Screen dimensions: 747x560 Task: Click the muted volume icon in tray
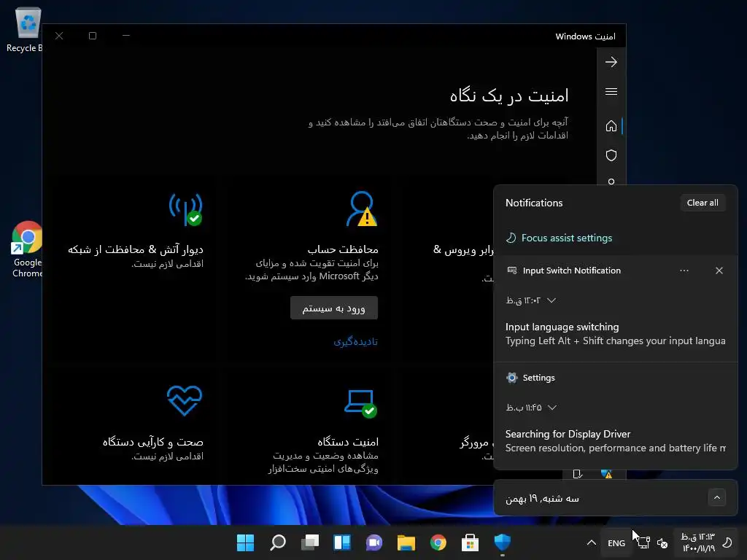point(662,542)
